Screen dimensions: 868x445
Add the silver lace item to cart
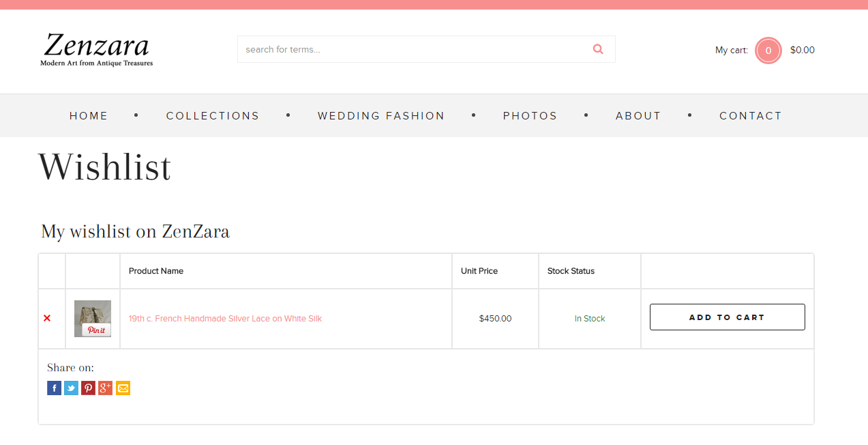(727, 317)
